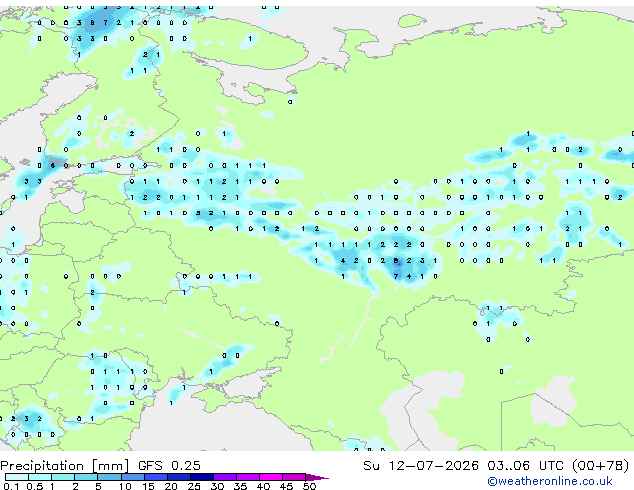Image resolution: width=634 pixels, height=490 pixels.
Task: Select the 10–15 mm legend swatch
Action: (132, 477)
